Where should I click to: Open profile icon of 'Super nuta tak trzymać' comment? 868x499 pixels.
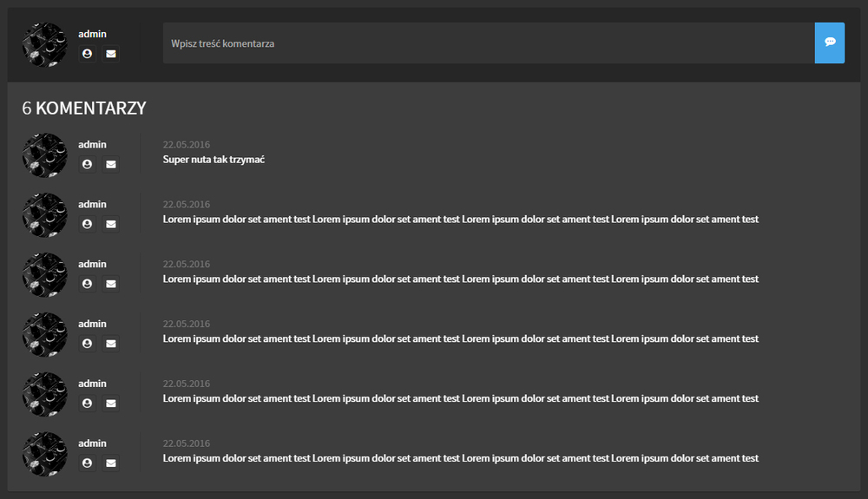point(87,164)
